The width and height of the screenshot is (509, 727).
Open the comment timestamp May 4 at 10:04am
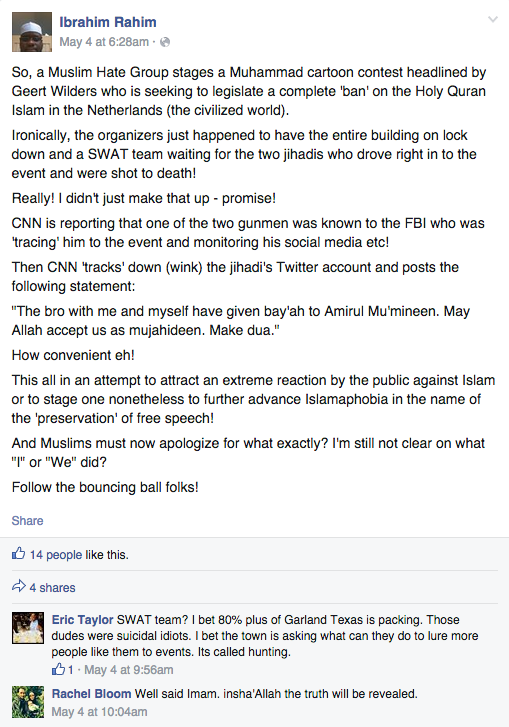[x=99, y=712]
